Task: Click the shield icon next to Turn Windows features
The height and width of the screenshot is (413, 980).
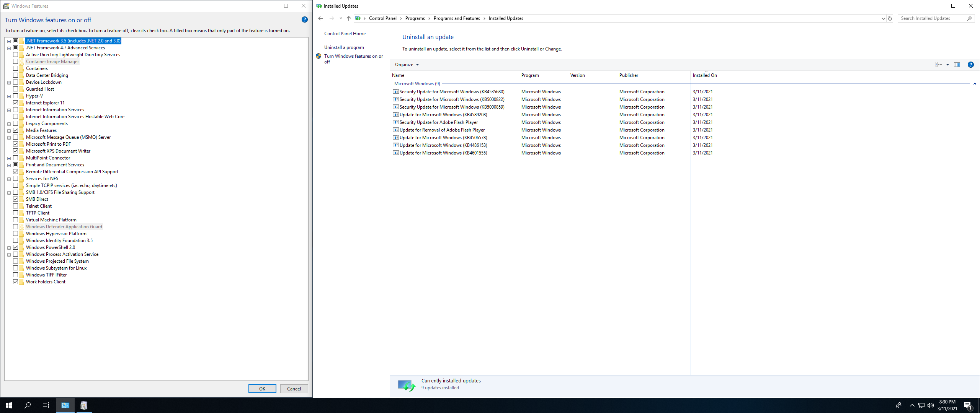Action: coord(318,56)
